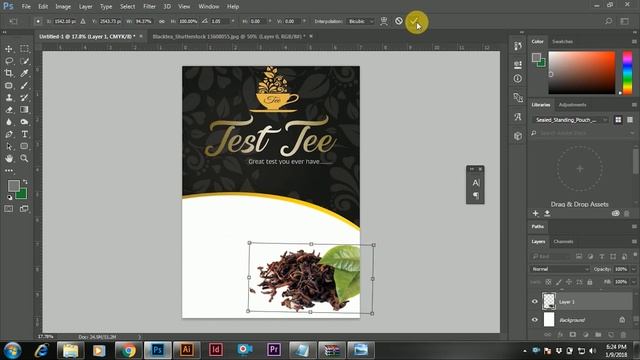Reset default foreground and background colors
Viewport: 640px width, 360px height.
9,198
